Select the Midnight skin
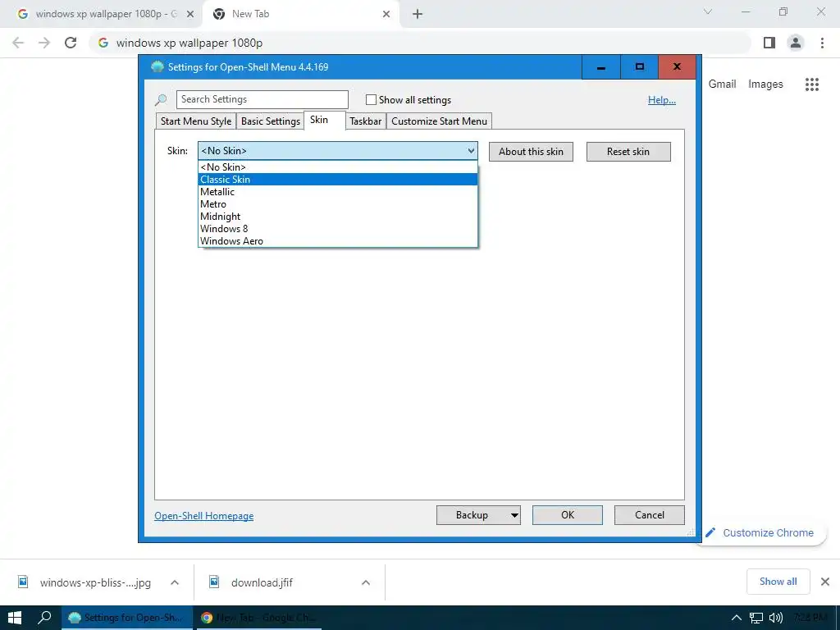 coord(337,217)
